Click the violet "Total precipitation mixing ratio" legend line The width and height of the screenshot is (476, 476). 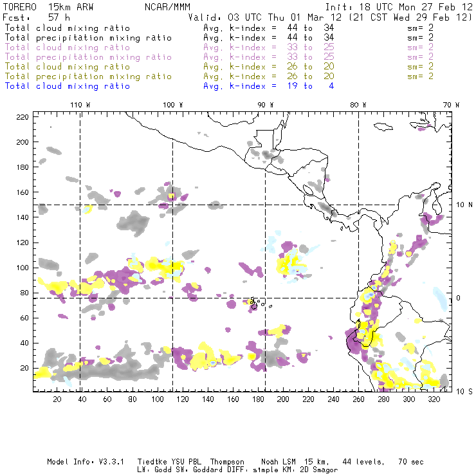[x=88, y=57]
